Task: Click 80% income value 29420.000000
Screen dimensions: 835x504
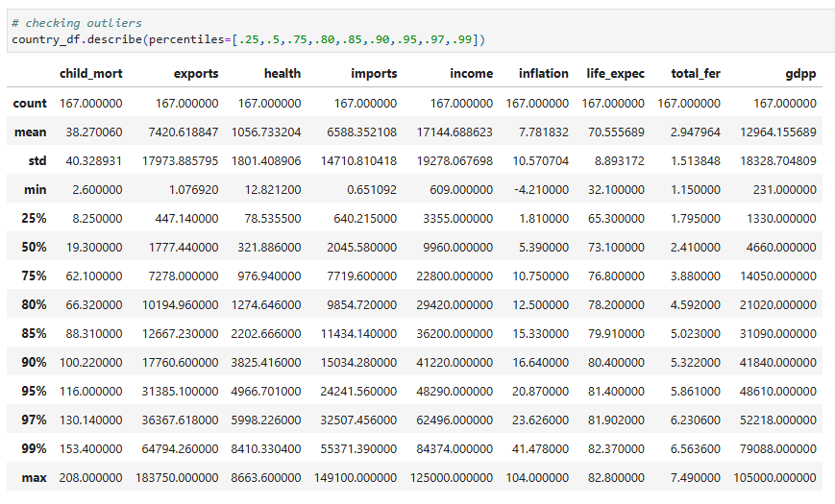Action: (x=454, y=304)
